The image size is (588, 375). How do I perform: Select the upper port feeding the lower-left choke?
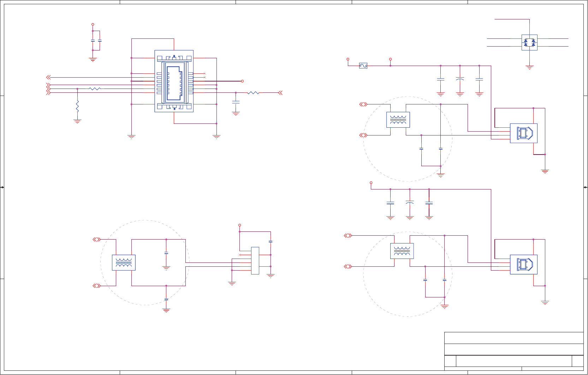[97, 240]
